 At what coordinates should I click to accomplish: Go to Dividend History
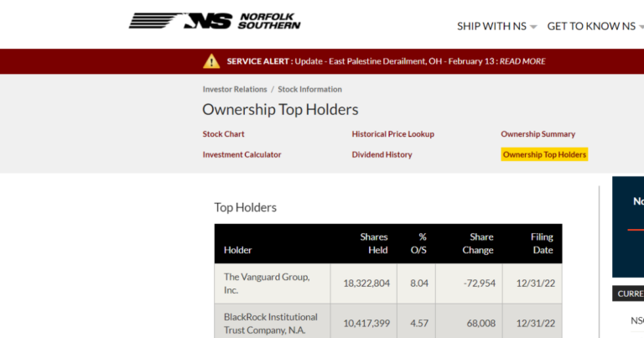pyautogui.click(x=382, y=154)
